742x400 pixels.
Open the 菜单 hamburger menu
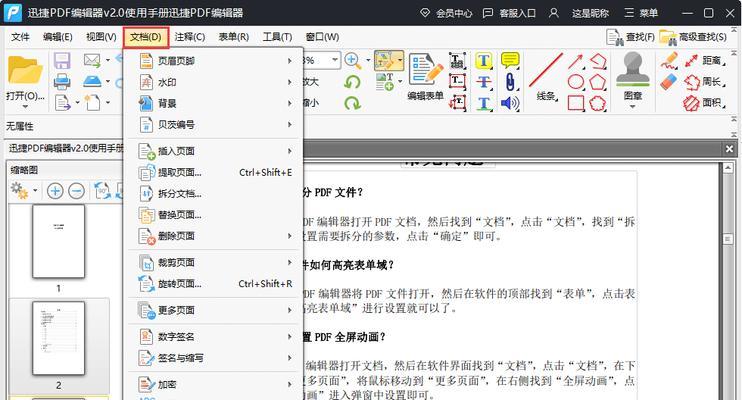641,13
